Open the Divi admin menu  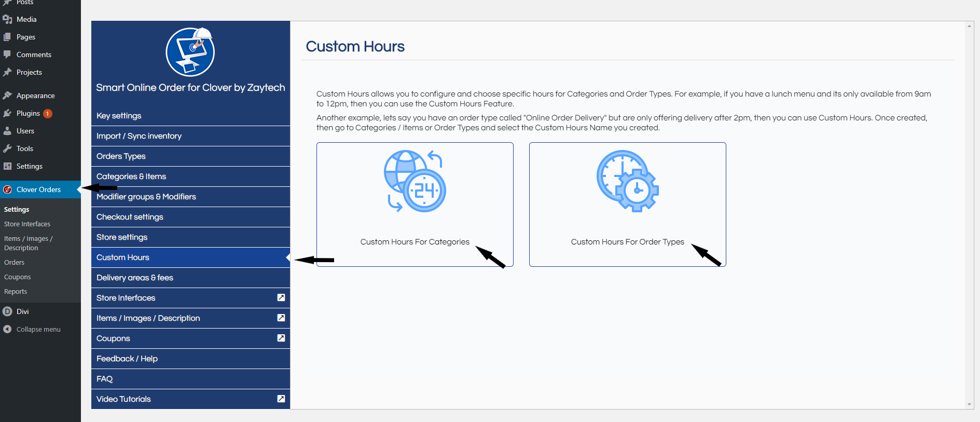click(22, 311)
